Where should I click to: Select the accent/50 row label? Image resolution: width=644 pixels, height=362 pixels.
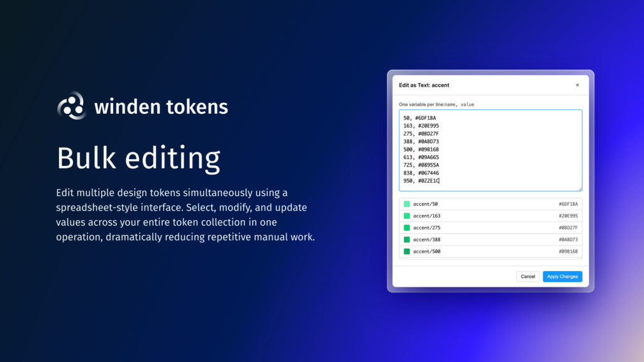pyautogui.click(x=425, y=204)
